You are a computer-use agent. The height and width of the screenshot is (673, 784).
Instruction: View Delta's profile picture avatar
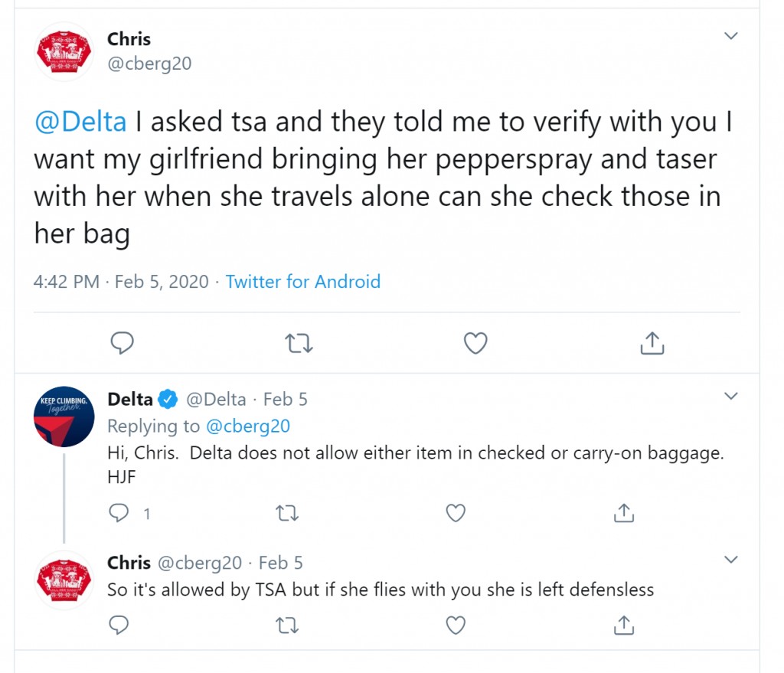[x=64, y=417]
